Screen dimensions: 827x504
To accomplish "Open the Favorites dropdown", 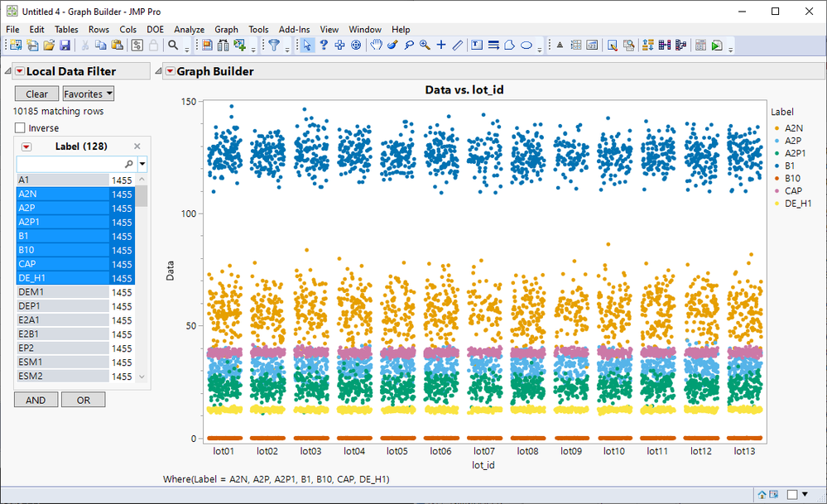I will [x=89, y=94].
